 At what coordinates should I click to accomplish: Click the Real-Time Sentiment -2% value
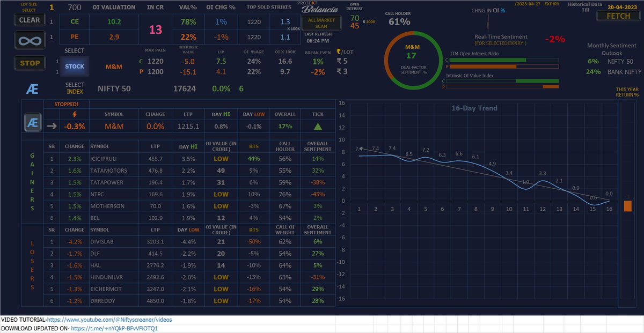click(x=555, y=39)
